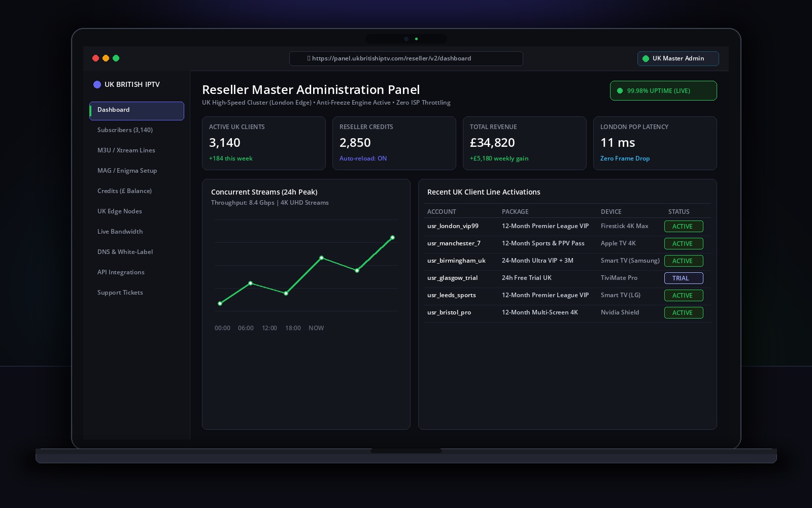Open the London POP Latency card
This screenshot has width=812, height=508.
pyautogui.click(x=655, y=143)
